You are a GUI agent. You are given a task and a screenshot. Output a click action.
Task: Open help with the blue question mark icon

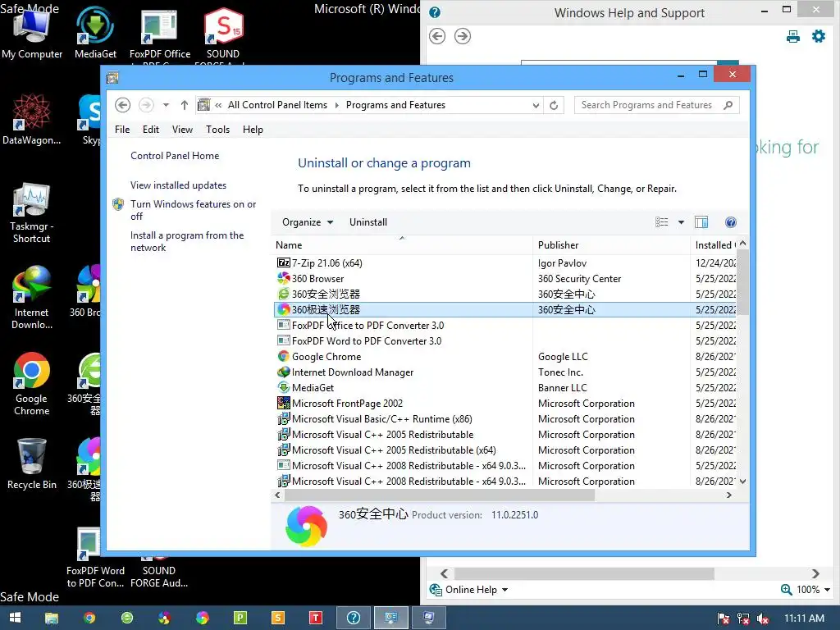point(730,222)
